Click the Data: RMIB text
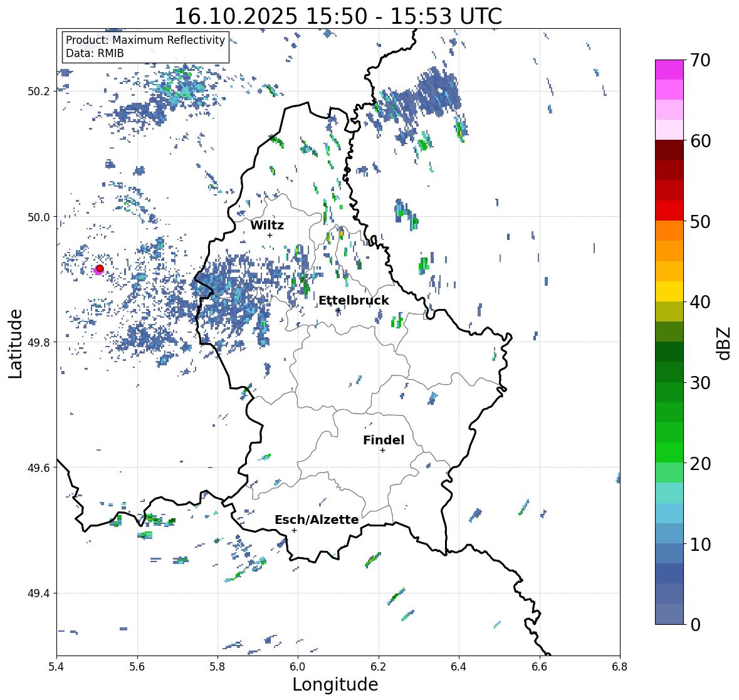 pos(95,53)
